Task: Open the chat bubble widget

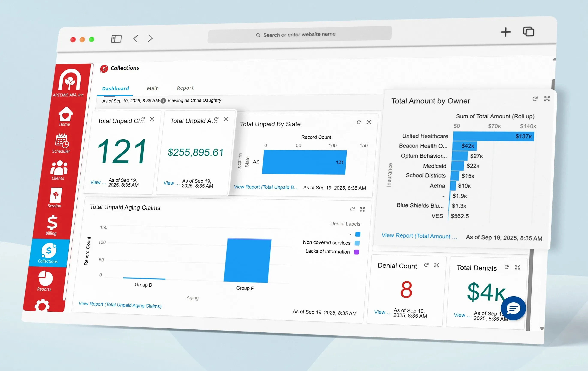Action: (513, 308)
